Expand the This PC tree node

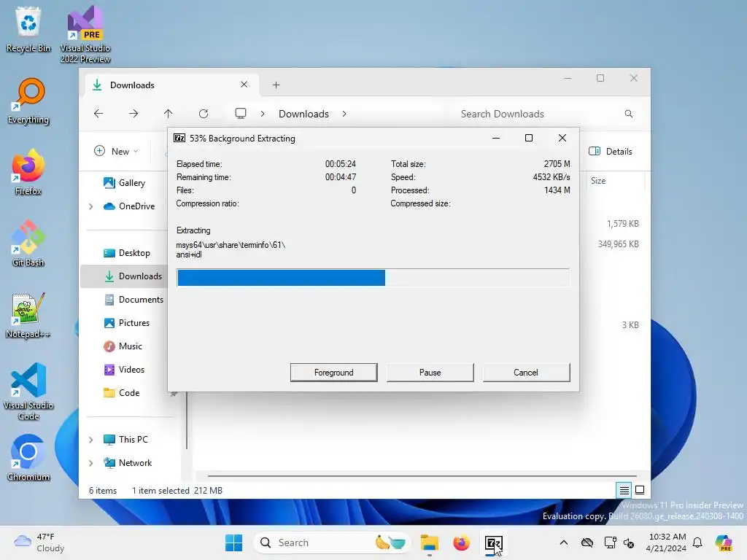[91, 440]
